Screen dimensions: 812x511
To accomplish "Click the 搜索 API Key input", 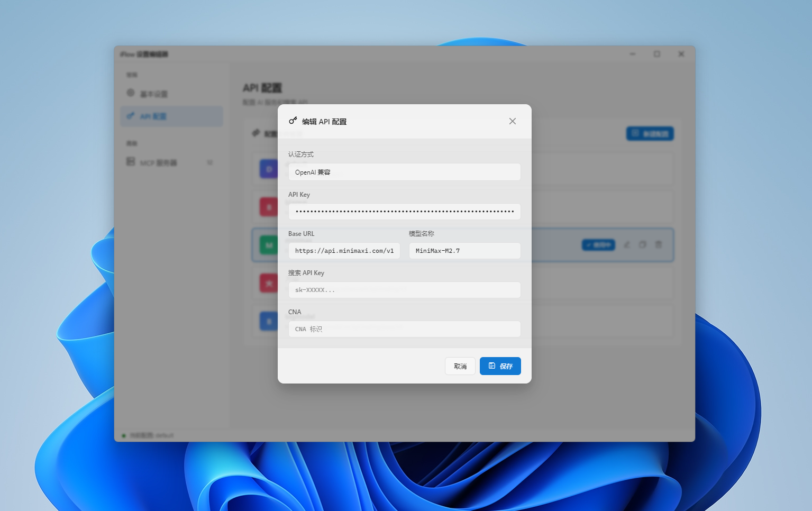I will (x=404, y=290).
